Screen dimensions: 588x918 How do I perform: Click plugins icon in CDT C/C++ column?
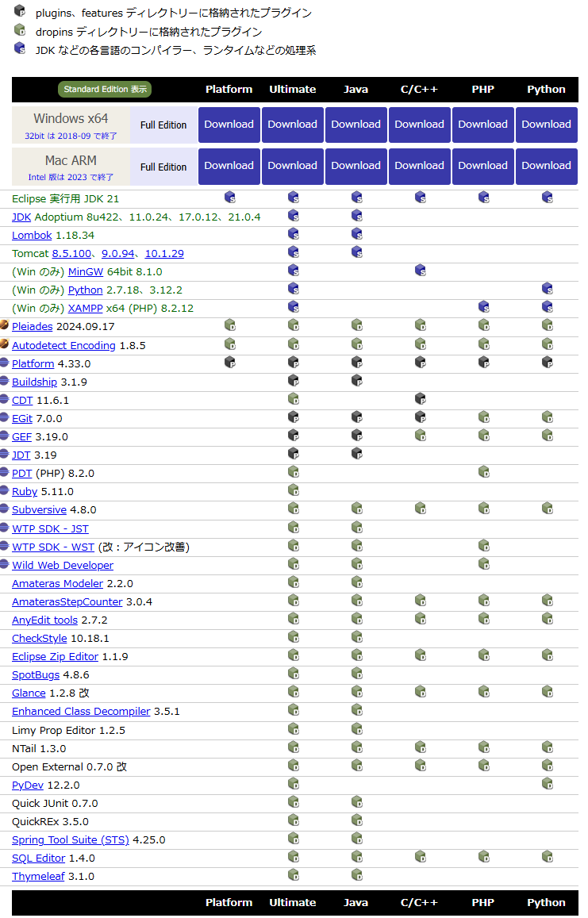point(420,399)
